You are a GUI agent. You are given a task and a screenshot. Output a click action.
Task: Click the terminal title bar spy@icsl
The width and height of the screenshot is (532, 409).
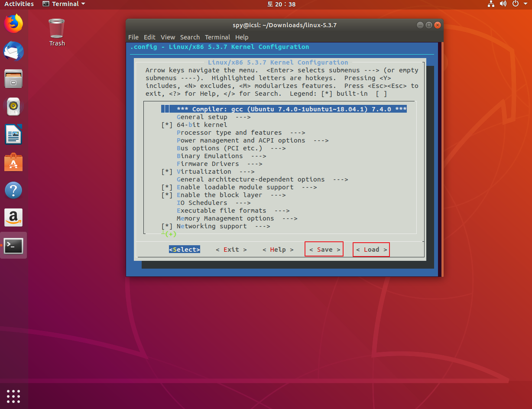tap(284, 25)
